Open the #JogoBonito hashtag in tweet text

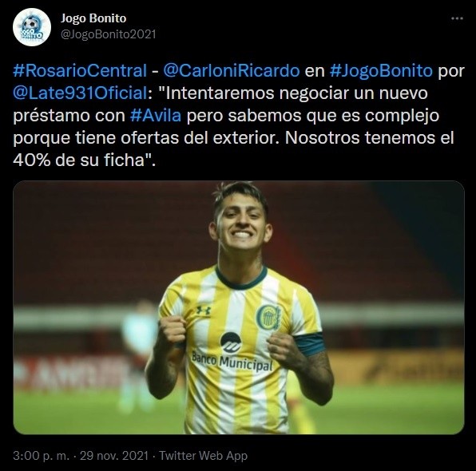tap(381, 71)
